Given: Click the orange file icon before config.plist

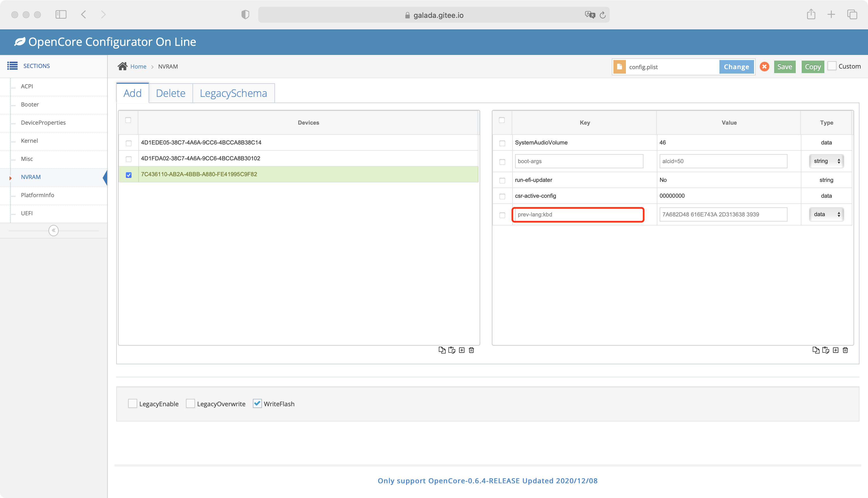Looking at the screenshot, I should point(619,67).
